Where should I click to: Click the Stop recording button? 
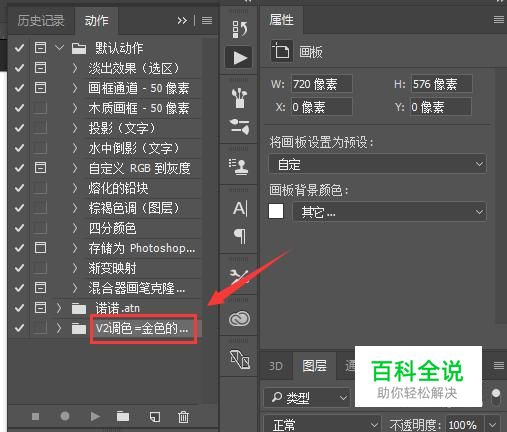click(35, 416)
